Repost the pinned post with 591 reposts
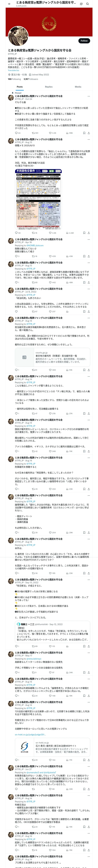This screenshot has height=868, width=98. 35,133
